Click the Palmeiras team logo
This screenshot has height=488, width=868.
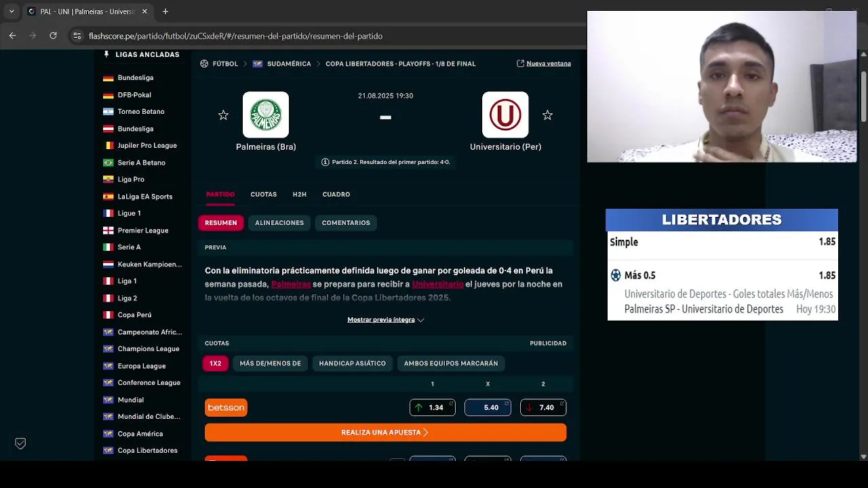click(266, 115)
